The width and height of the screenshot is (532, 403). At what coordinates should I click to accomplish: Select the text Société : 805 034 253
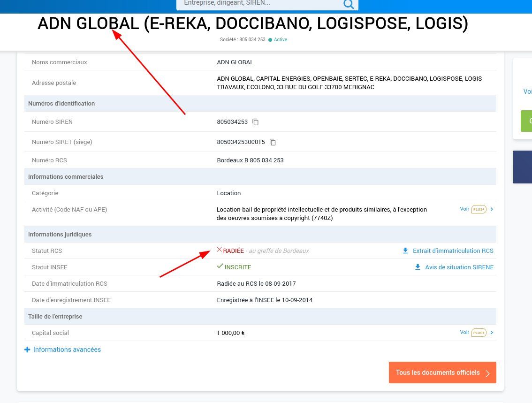point(243,39)
